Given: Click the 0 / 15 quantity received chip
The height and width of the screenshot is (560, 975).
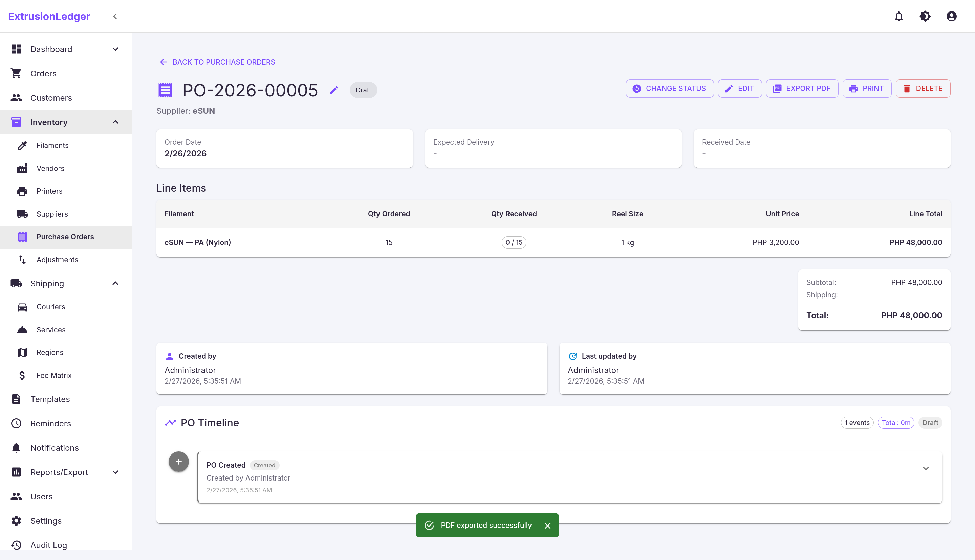Looking at the screenshot, I should click(x=514, y=242).
